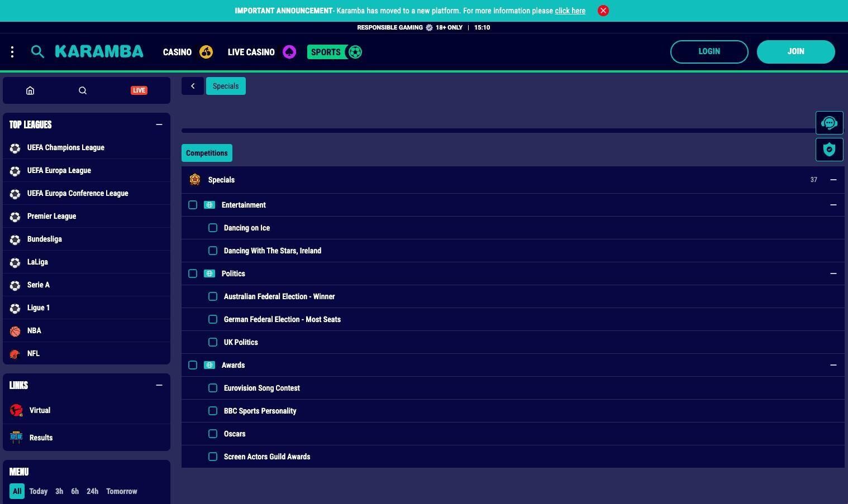
Task: Dismiss the important announcement banner
Action: (603, 11)
